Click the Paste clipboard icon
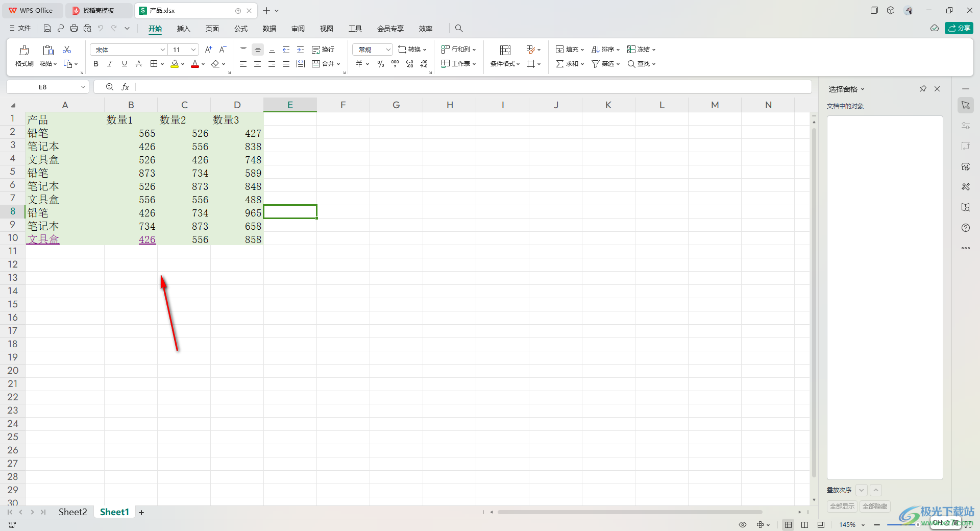Viewport: 980px width, 531px height. pos(48,50)
